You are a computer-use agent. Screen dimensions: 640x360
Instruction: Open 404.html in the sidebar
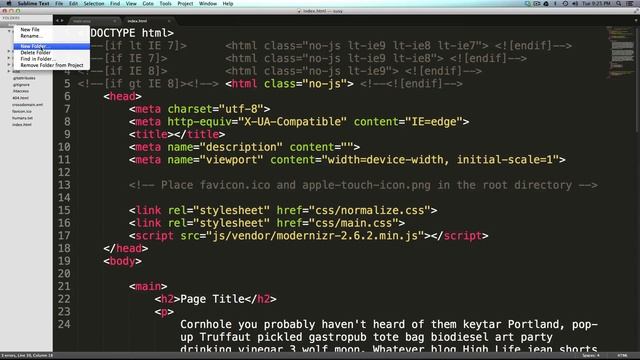pyautogui.click(x=20, y=98)
